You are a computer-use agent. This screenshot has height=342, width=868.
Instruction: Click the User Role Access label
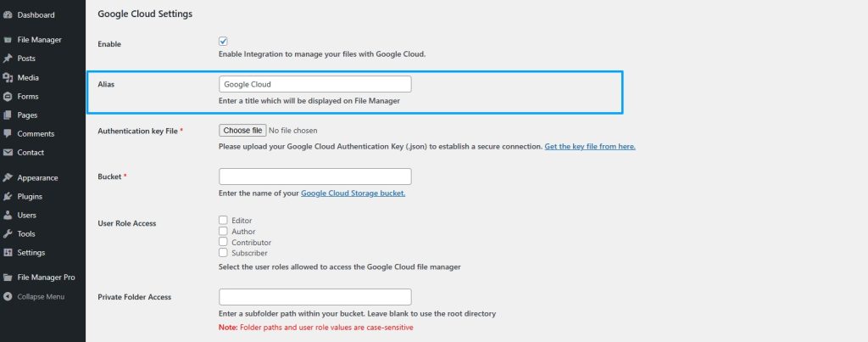pos(127,223)
